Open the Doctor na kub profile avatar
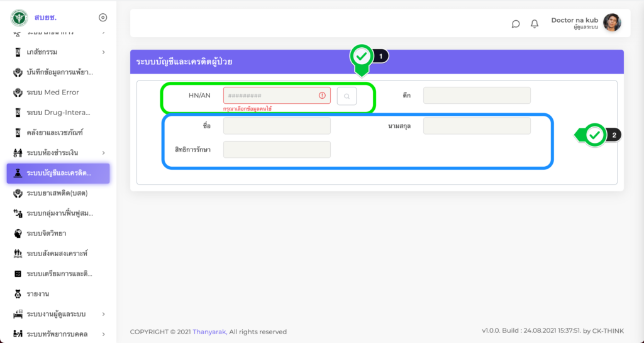Viewport: 644px width, 343px height. coord(612,23)
